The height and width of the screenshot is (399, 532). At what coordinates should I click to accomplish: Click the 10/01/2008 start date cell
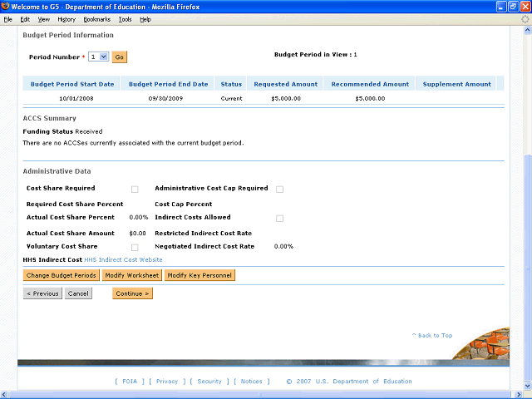76,99
